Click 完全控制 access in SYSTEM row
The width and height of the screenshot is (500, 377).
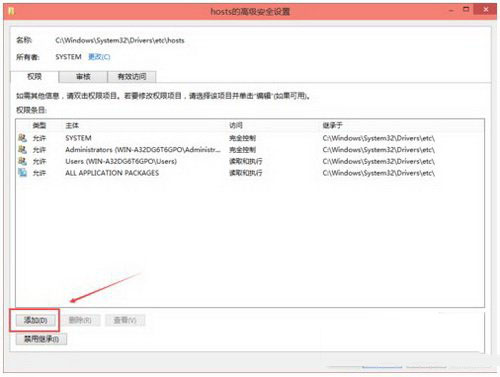242,138
